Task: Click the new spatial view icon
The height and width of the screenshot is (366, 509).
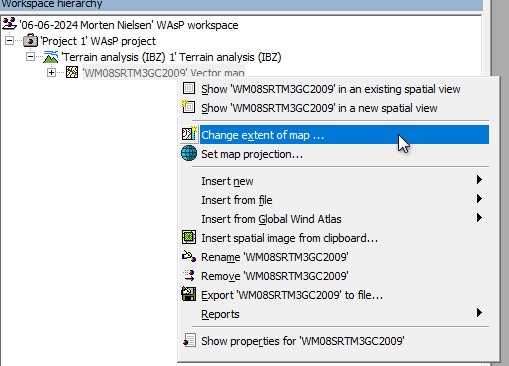Action: tap(189, 107)
